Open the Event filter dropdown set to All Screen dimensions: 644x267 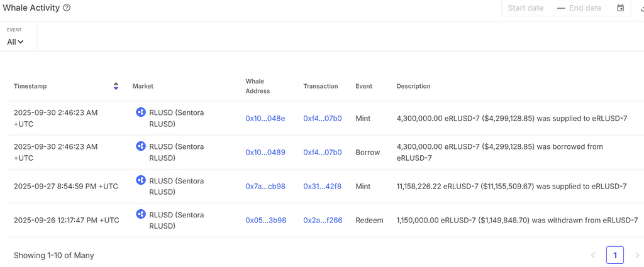pyautogui.click(x=15, y=42)
